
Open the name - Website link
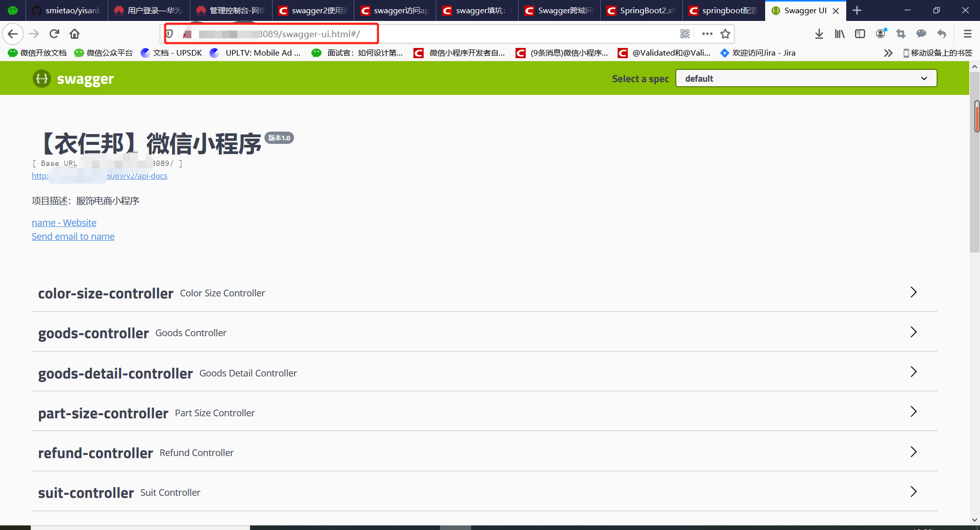[64, 222]
